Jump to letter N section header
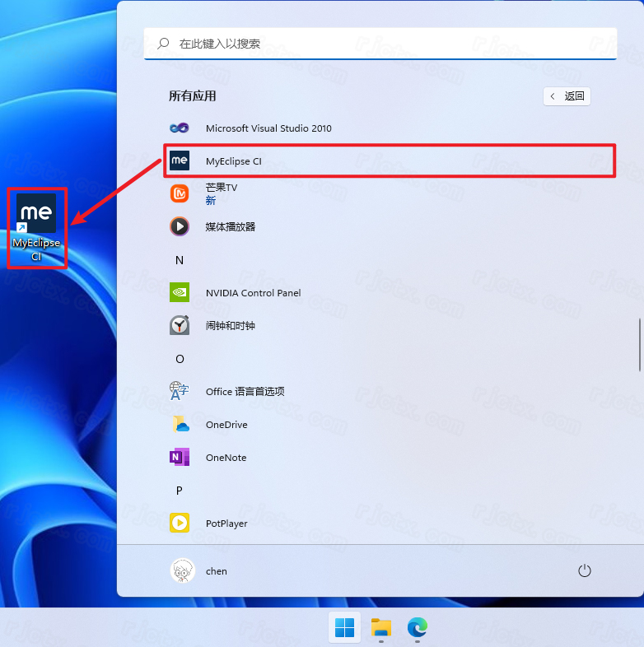The image size is (644, 647). point(180,260)
